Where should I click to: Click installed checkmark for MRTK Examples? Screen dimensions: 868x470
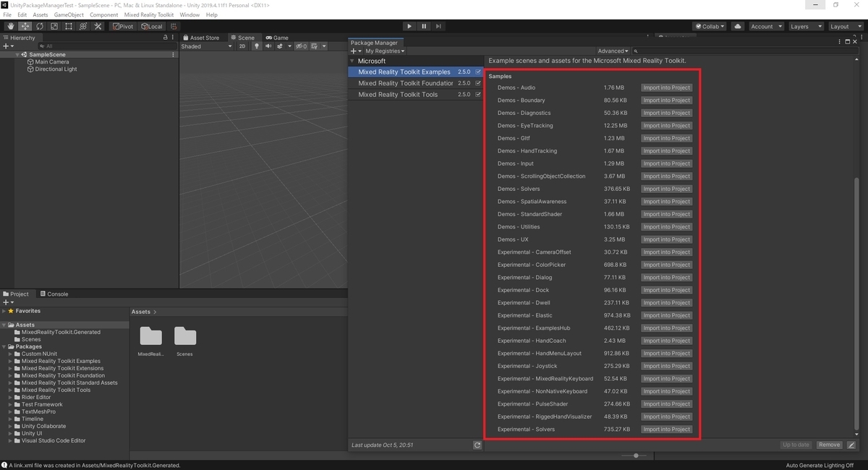pyautogui.click(x=478, y=72)
